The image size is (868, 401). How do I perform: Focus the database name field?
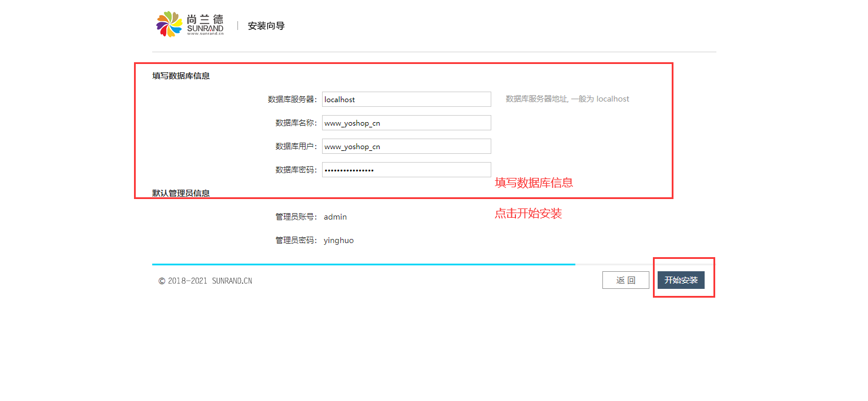point(407,123)
